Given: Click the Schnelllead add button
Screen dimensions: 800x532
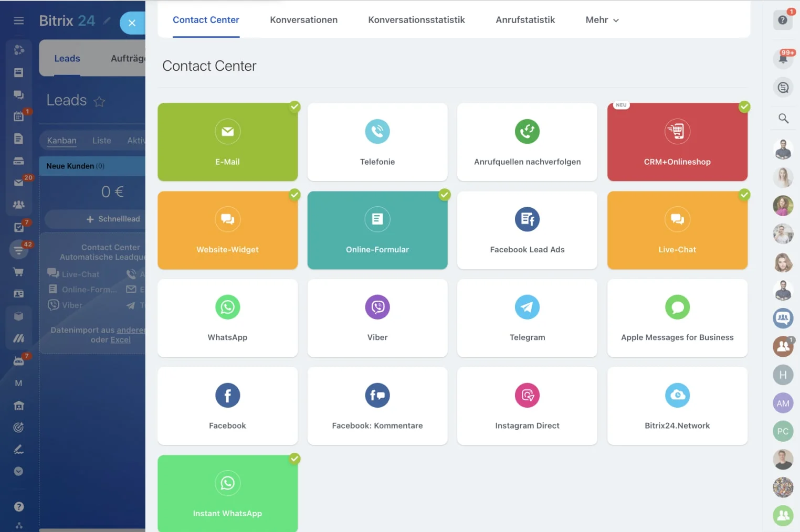Looking at the screenshot, I should pos(113,219).
